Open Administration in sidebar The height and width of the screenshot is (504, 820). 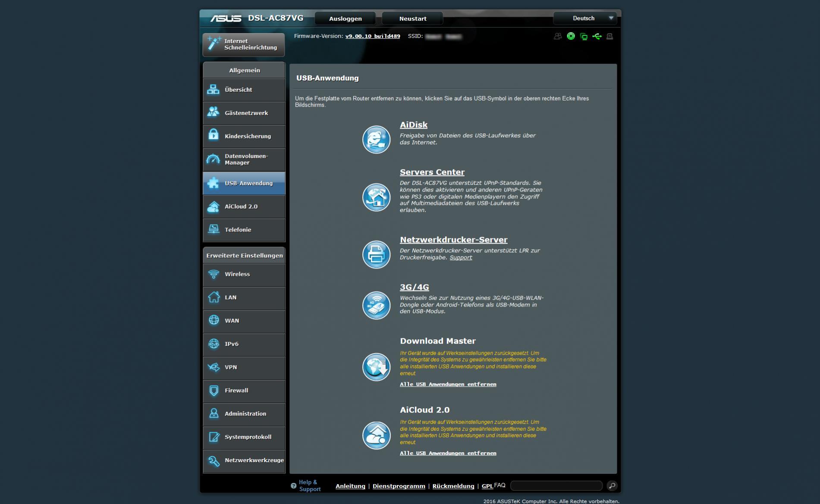click(x=244, y=414)
